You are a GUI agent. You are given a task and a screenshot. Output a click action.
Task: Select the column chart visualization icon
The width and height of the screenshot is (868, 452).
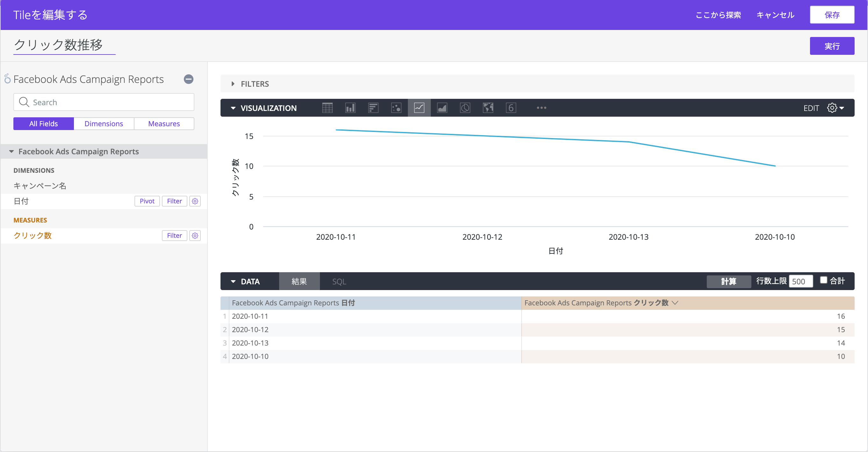[350, 108]
